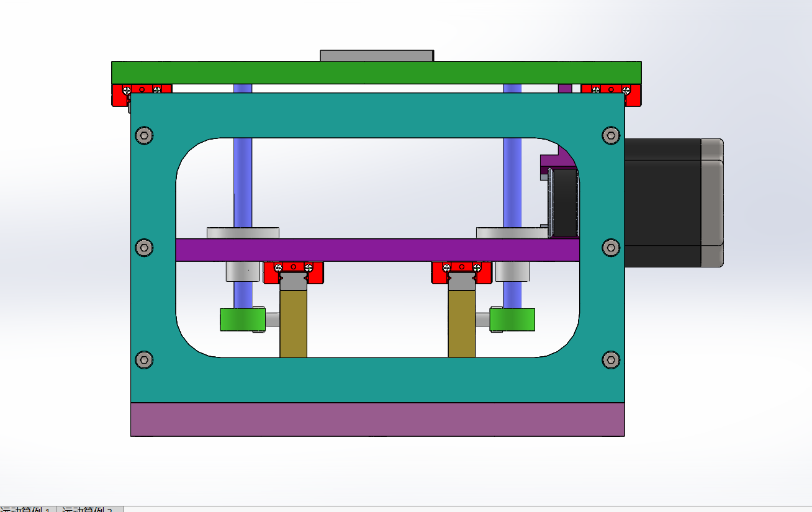Select the lower-left screw on the teal frame
This screenshot has width=812, height=512.
[144, 360]
